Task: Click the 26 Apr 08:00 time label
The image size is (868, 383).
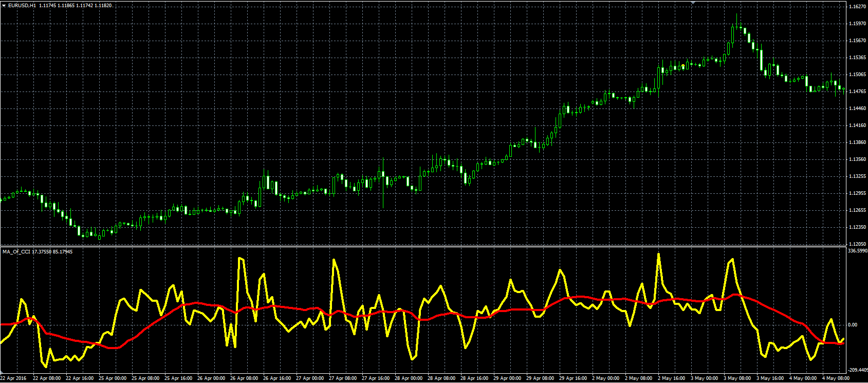Action: (x=244, y=378)
